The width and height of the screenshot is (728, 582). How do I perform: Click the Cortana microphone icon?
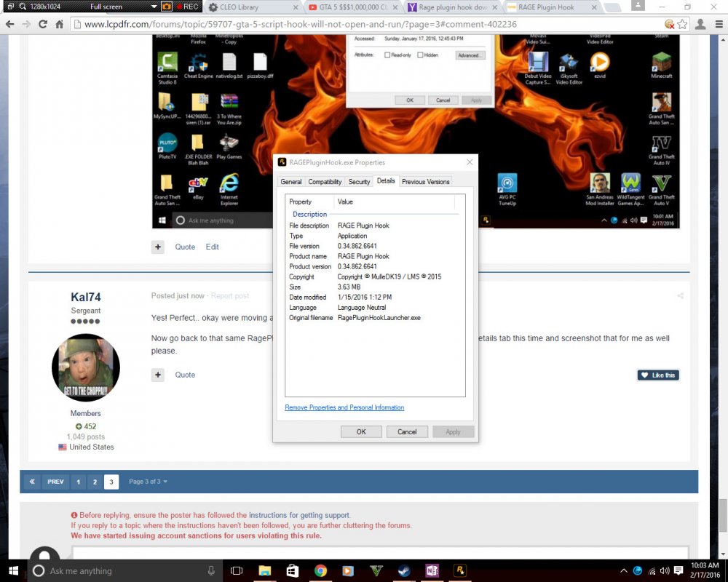pyautogui.click(x=211, y=571)
